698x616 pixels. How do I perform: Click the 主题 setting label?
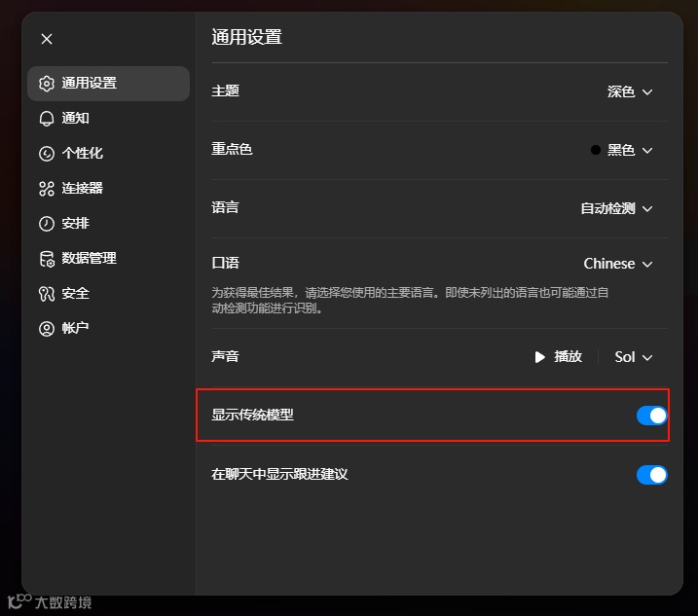[225, 91]
